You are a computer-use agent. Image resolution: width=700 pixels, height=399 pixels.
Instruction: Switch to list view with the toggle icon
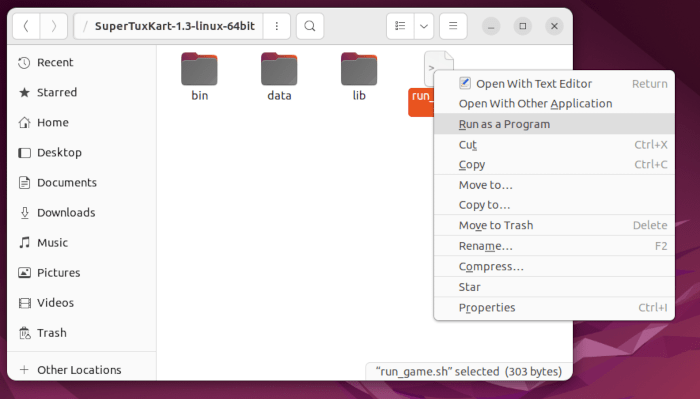[x=400, y=26]
